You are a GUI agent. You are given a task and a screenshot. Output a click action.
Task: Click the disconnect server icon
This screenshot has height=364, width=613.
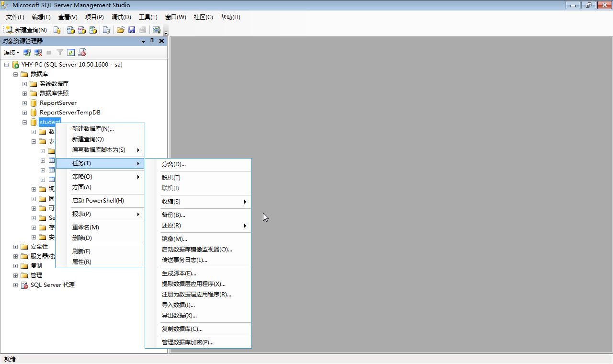tap(38, 53)
